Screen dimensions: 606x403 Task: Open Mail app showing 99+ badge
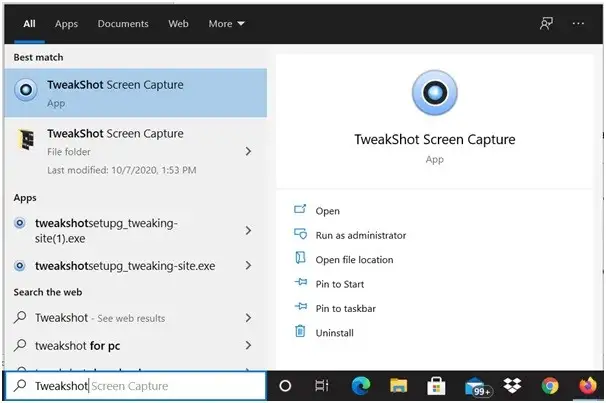(478, 387)
